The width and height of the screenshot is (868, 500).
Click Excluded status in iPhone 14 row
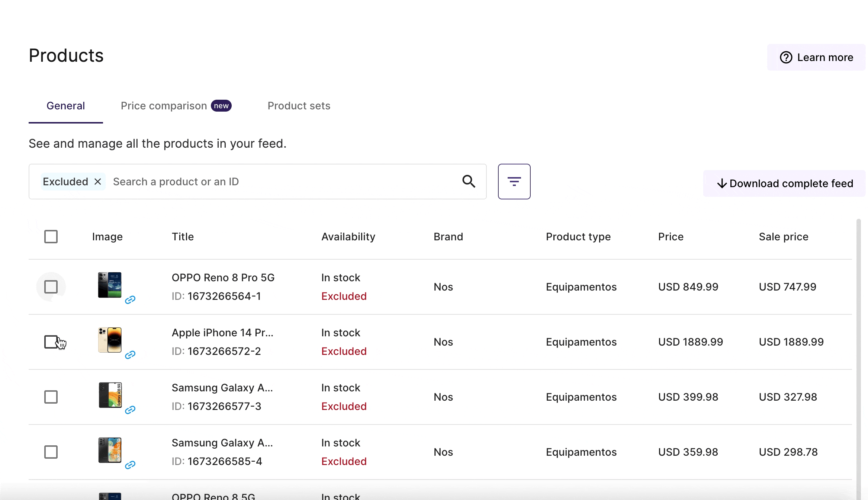click(344, 351)
